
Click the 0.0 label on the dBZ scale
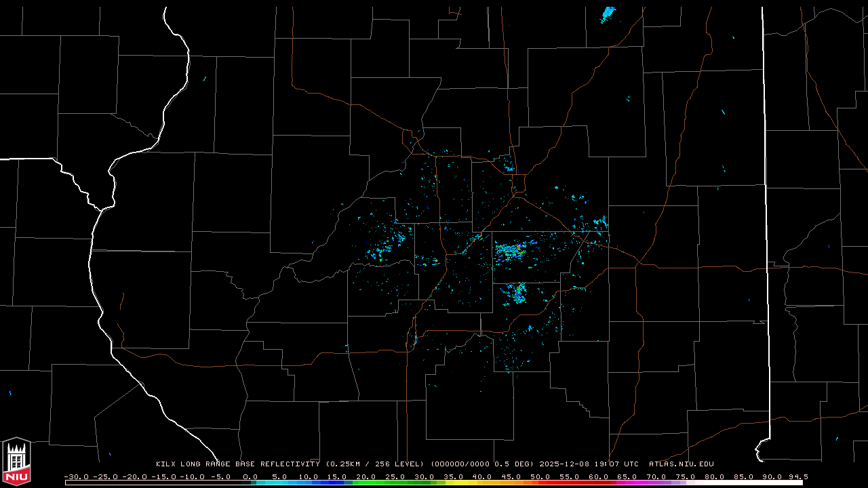(250, 476)
